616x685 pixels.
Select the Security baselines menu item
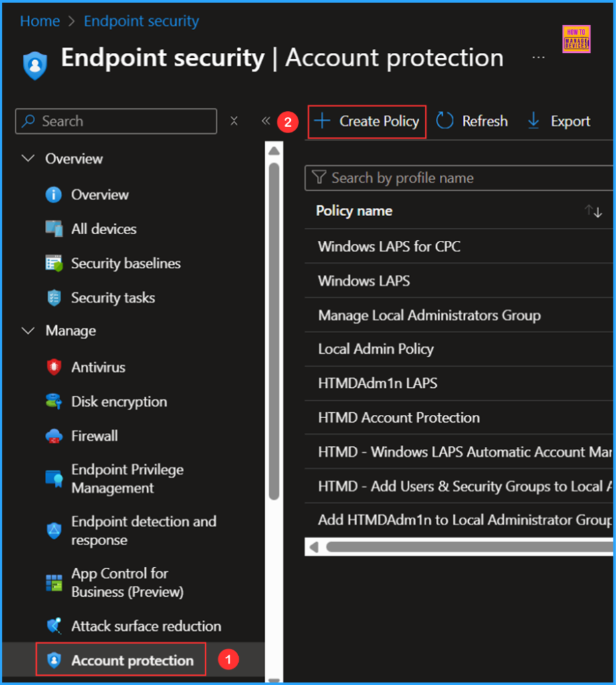pyautogui.click(x=126, y=264)
